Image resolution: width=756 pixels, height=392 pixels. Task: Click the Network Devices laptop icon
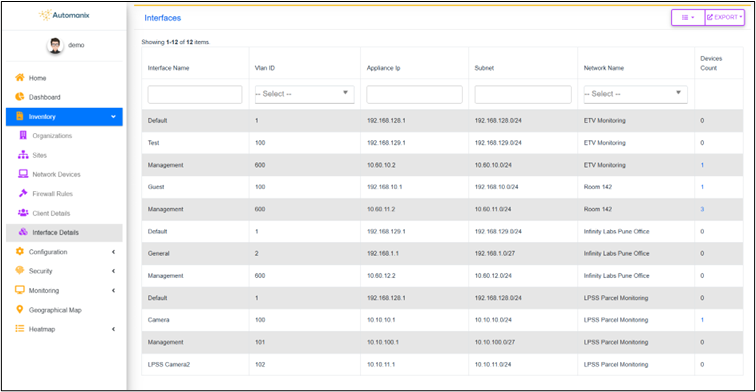(x=23, y=174)
